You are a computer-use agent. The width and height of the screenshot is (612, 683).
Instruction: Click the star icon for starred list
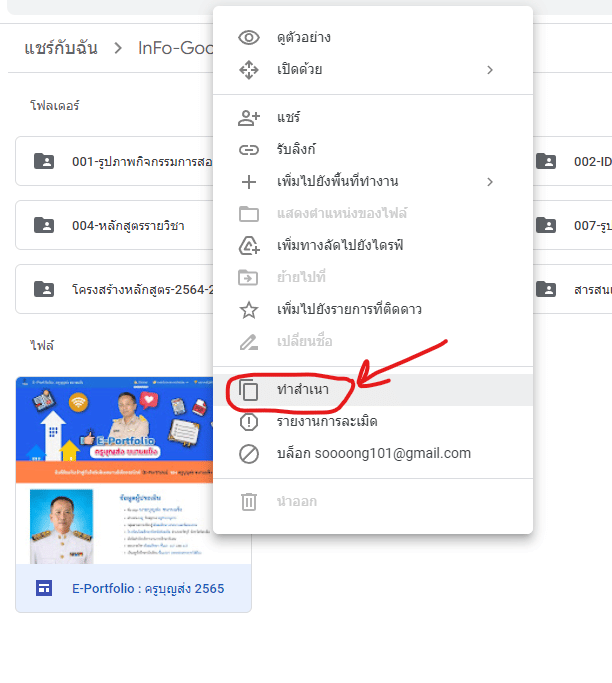(x=249, y=310)
